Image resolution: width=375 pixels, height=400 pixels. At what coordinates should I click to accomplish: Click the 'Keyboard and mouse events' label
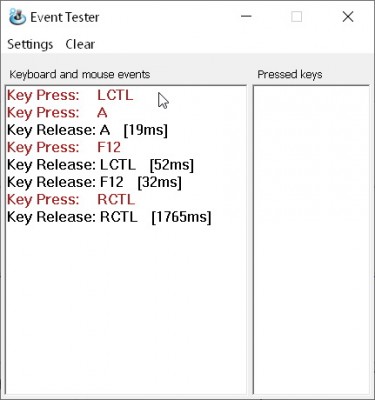point(80,74)
